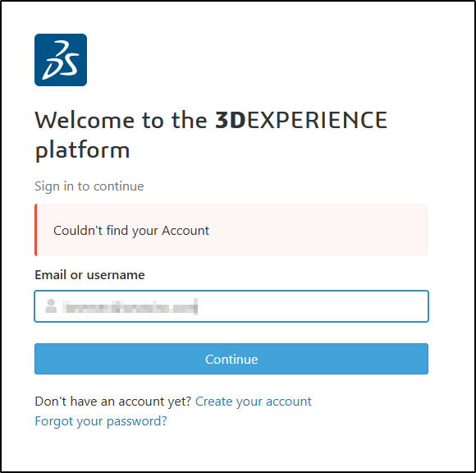The width and height of the screenshot is (476, 473).
Task: Click the bold 3D text in the heading
Action: [231, 120]
